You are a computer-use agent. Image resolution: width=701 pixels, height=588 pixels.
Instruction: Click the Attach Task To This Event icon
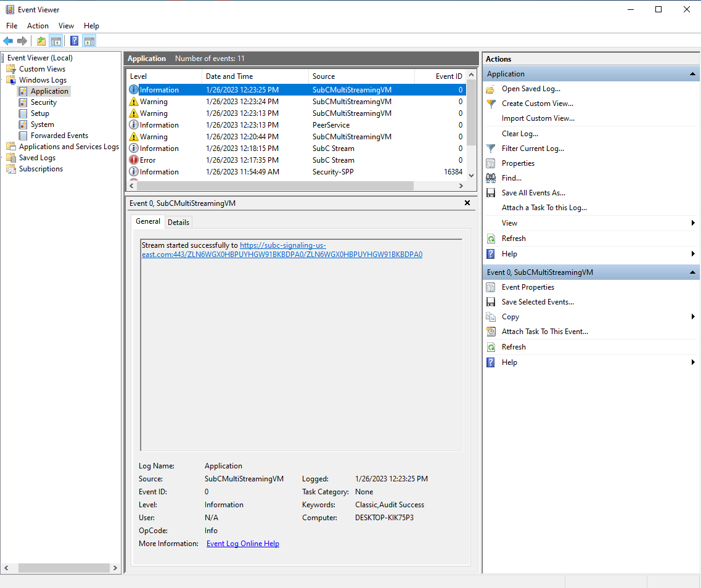[x=491, y=332]
